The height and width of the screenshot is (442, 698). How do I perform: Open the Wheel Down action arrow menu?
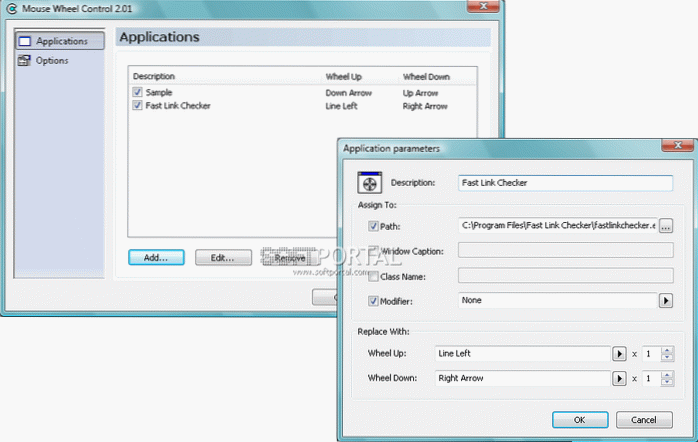tap(619, 379)
